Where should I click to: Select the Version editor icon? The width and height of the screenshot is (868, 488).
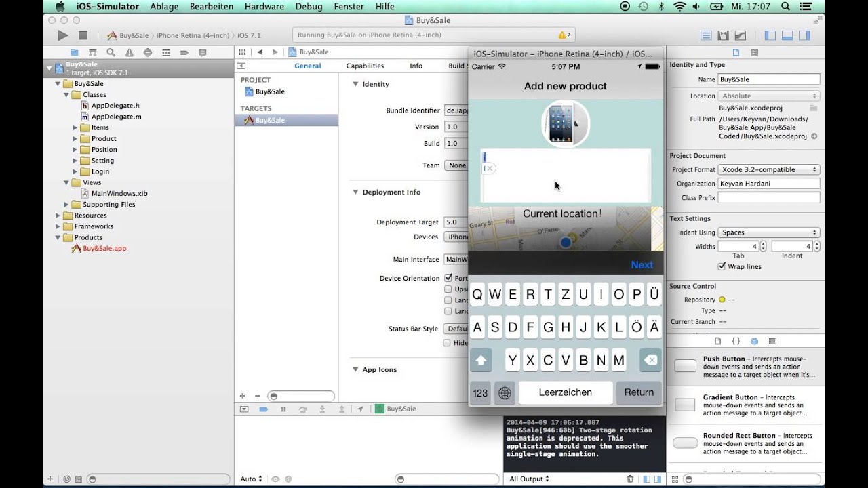741,35
